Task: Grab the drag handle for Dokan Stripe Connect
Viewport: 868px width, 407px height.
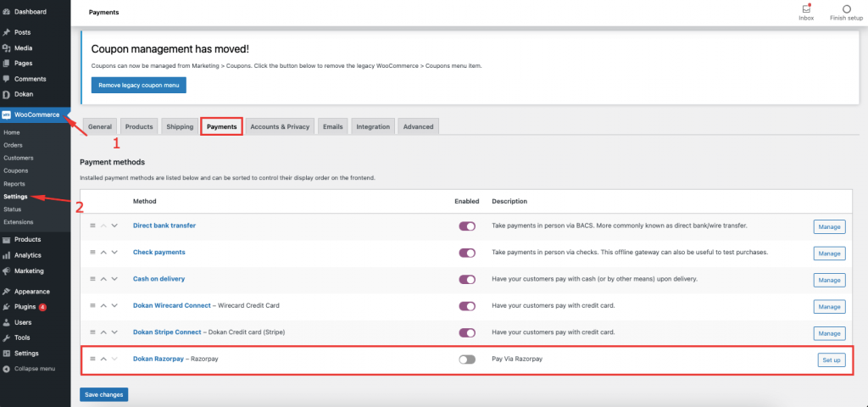Action: (x=92, y=332)
